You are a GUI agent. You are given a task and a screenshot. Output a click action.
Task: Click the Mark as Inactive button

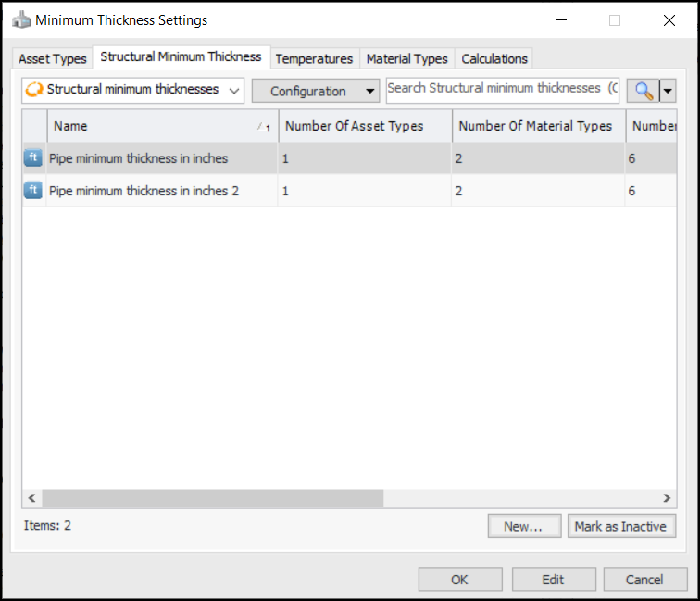tap(620, 526)
